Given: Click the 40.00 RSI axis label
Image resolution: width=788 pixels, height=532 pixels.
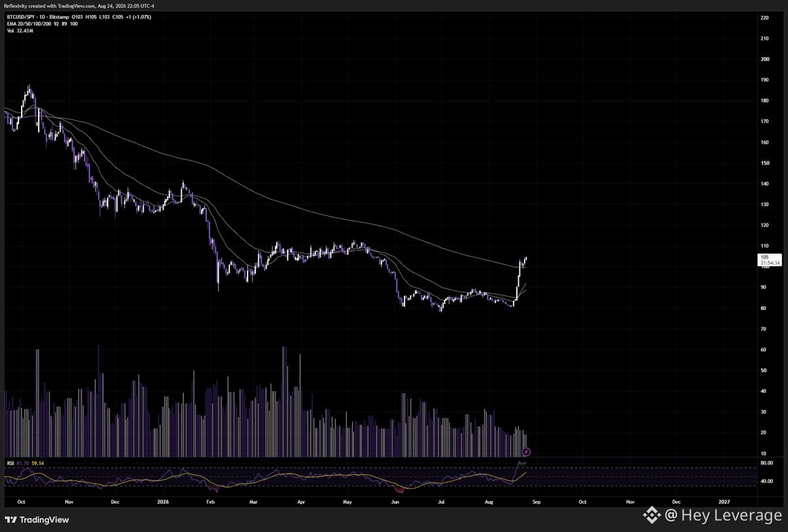Looking at the screenshot, I should 766,481.
